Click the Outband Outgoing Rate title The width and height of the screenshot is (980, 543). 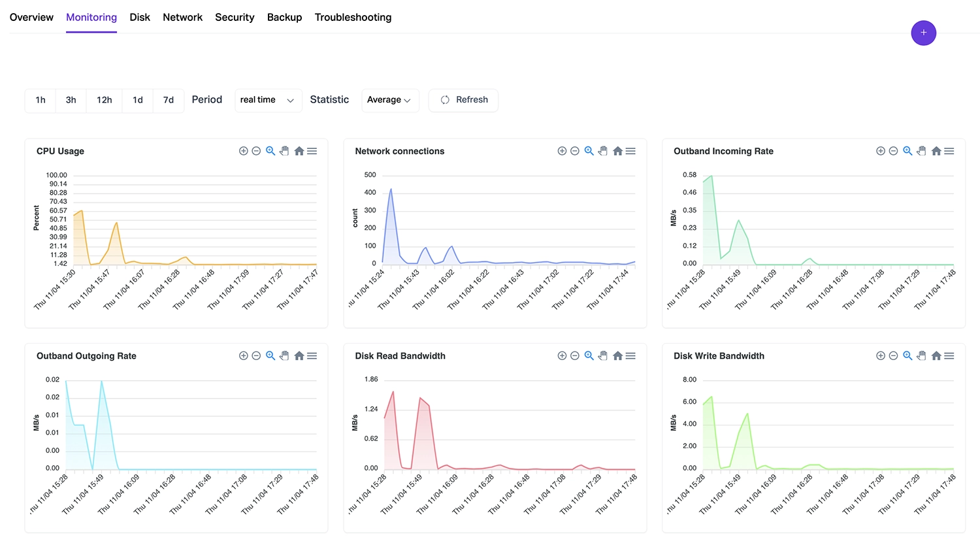86,356
